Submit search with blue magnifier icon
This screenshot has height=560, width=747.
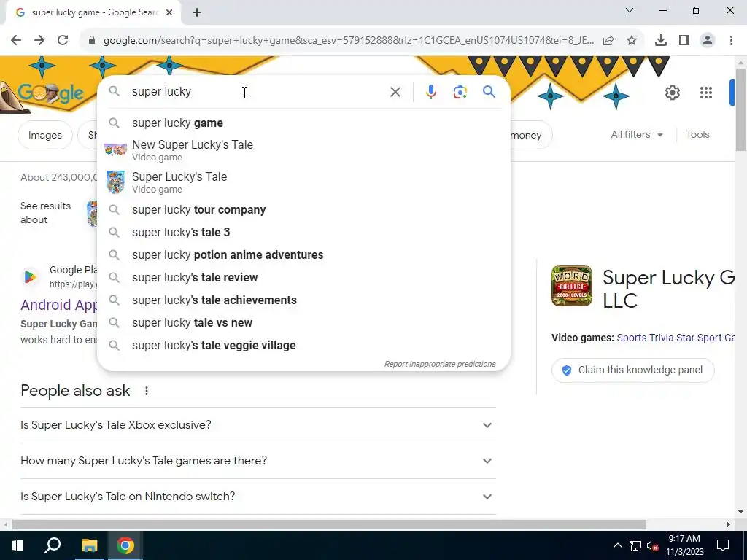tap(489, 91)
